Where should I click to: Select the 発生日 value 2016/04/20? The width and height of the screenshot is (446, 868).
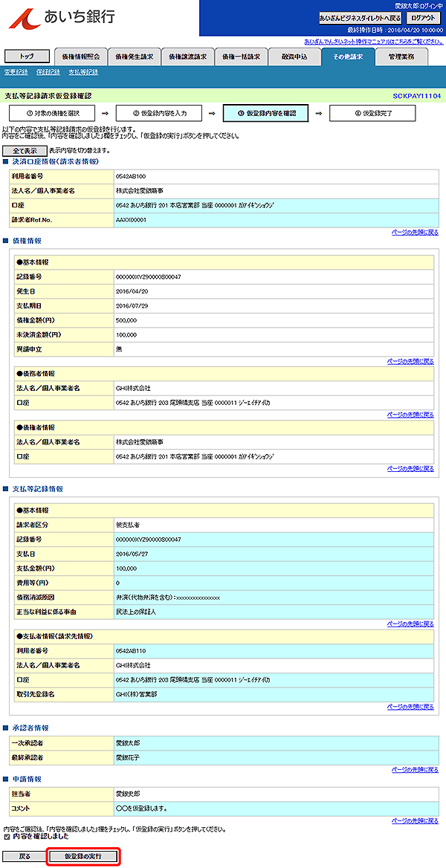[132, 291]
